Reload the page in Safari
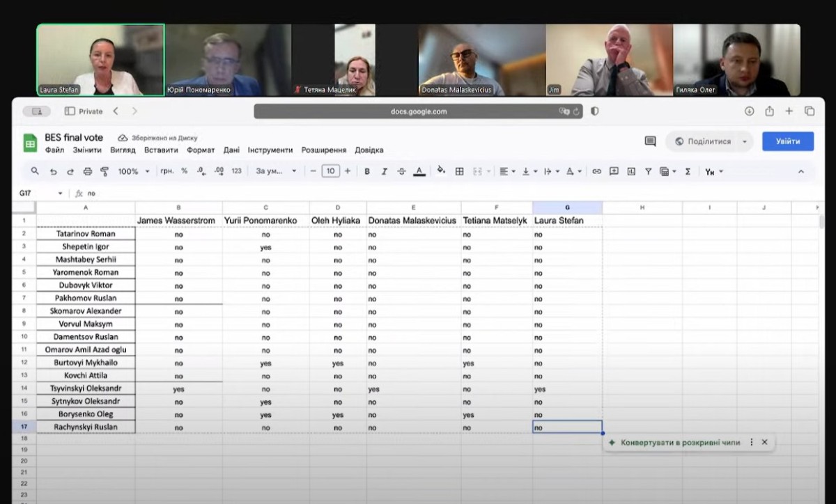Image resolution: width=836 pixels, height=504 pixels. (577, 111)
